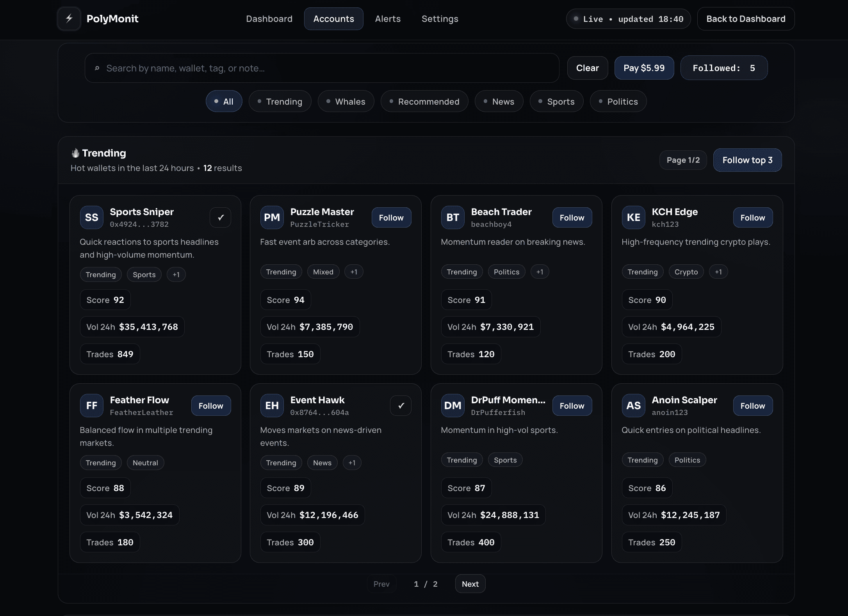Click the DM avatar for DrPuff Momentum

[453, 406]
